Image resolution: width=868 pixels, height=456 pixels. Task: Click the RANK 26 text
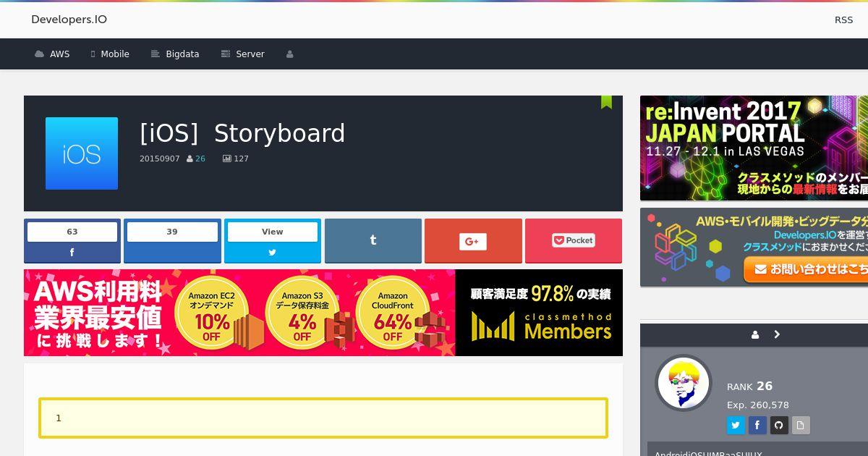point(749,387)
